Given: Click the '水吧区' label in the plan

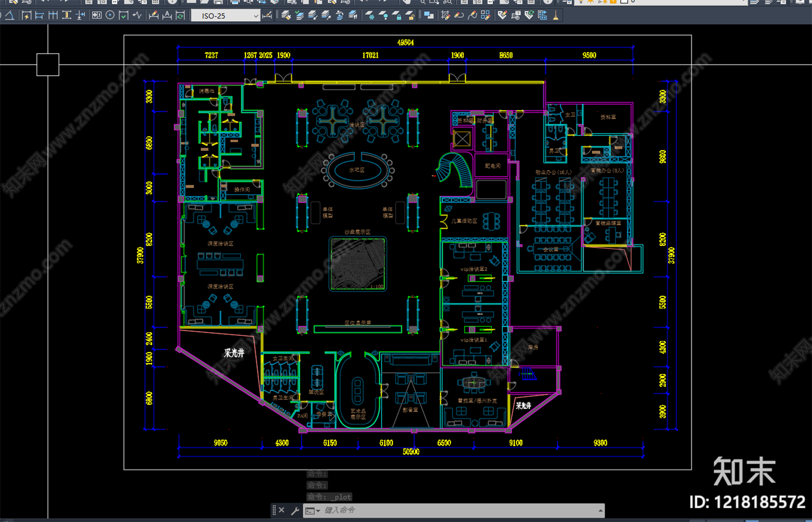Looking at the screenshot, I should 357,170.
